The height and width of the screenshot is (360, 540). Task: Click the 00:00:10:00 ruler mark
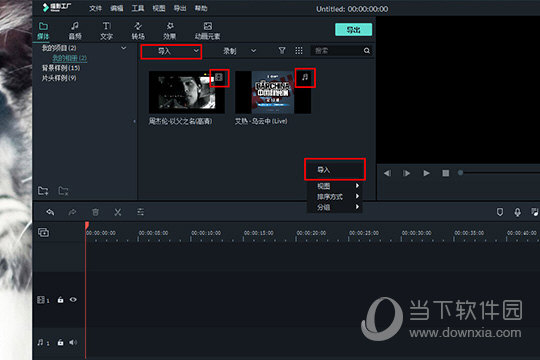pyautogui.click(x=206, y=233)
